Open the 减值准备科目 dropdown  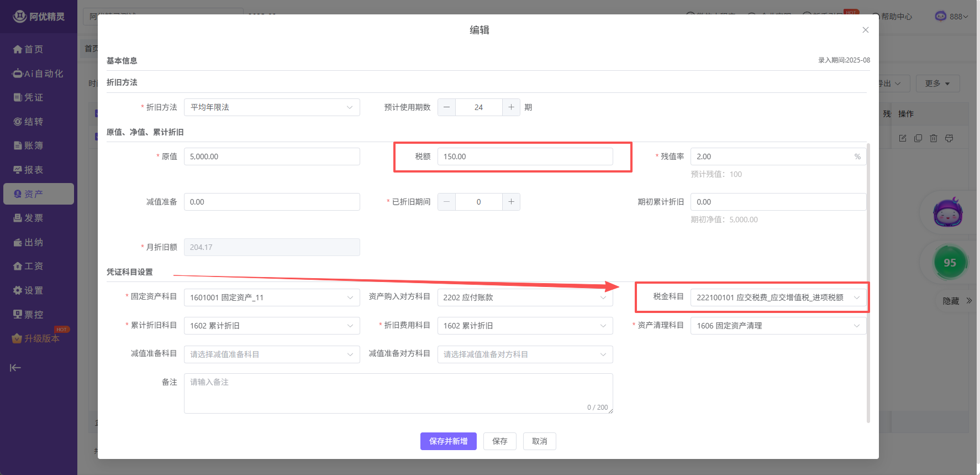click(272, 354)
